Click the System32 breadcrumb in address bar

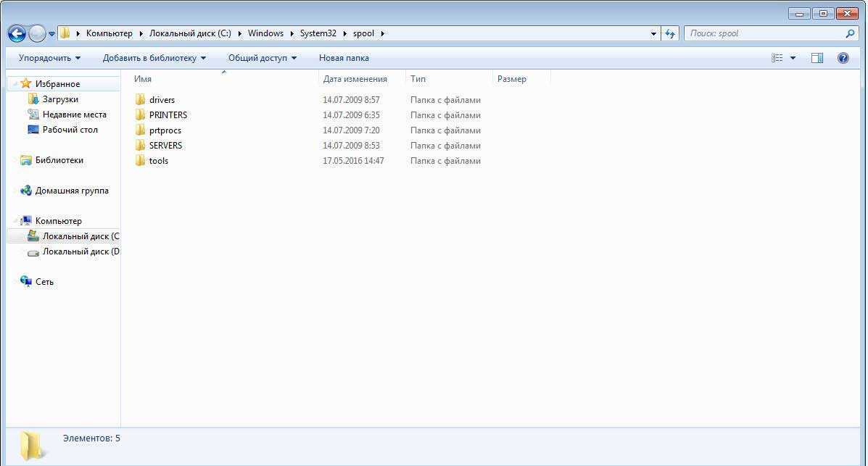point(318,34)
